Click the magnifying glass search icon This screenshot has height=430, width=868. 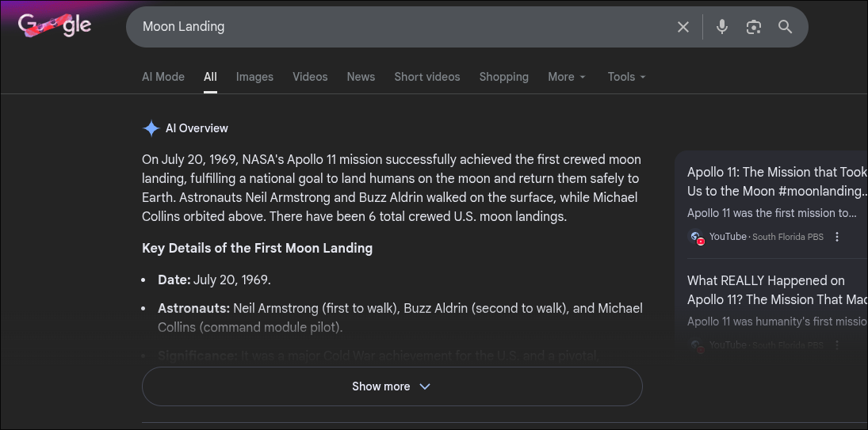pos(785,27)
